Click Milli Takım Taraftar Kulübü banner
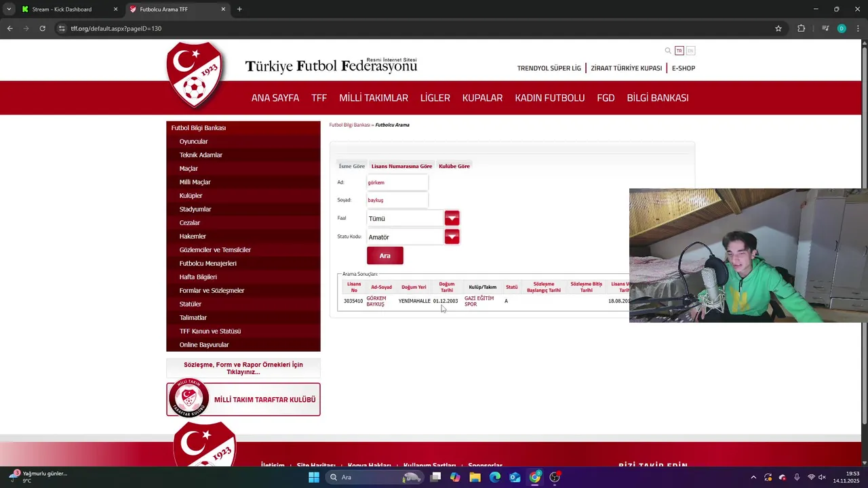 point(243,399)
